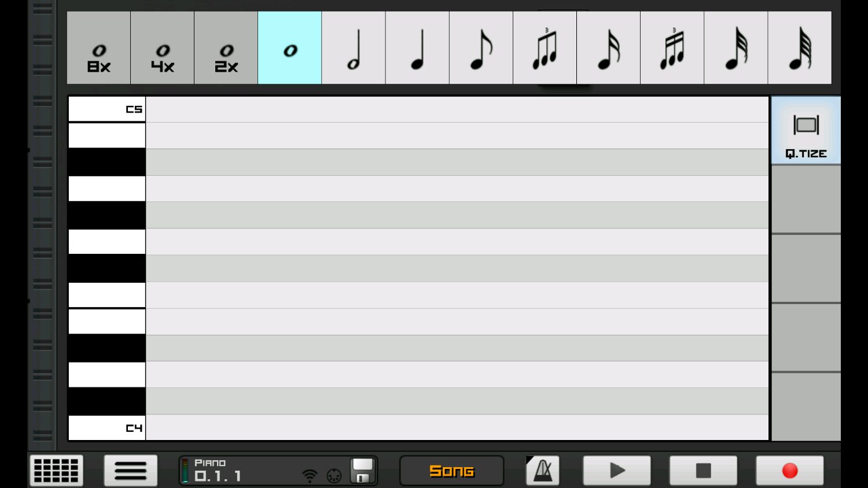The image size is (868, 488).
Task: Select the thirty-second note duration
Action: (x=735, y=48)
